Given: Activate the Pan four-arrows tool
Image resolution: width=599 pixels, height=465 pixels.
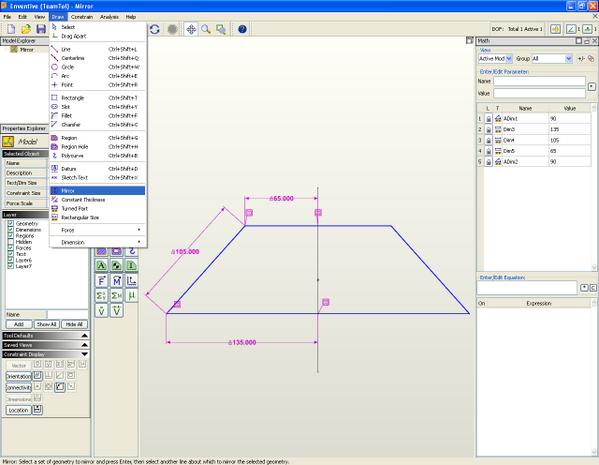Looking at the screenshot, I should point(191,29).
